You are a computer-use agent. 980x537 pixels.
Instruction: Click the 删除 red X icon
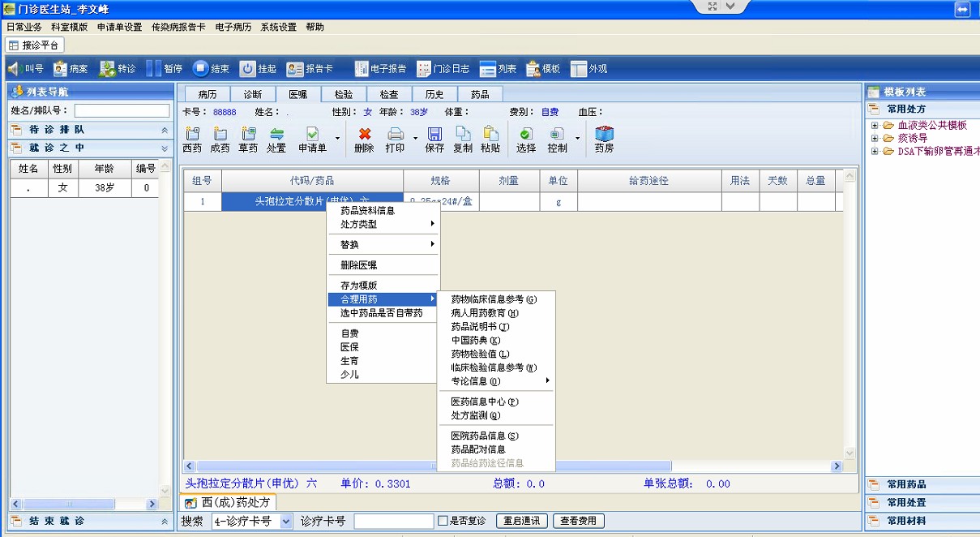pyautogui.click(x=365, y=135)
